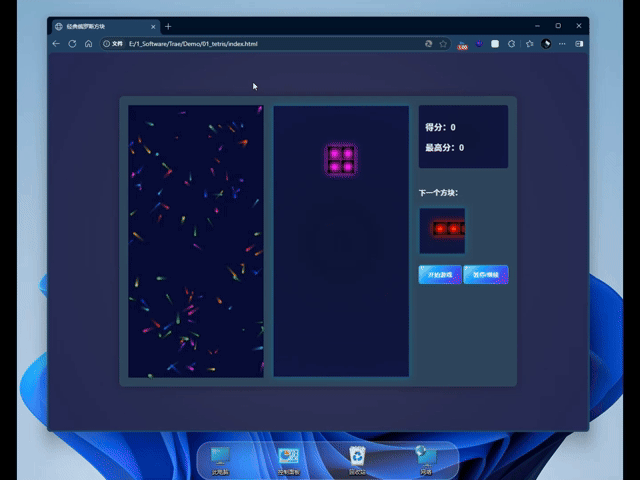This screenshot has height=480, width=640.
Task: Add this page to favorites with the star
Action: click(x=443, y=44)
